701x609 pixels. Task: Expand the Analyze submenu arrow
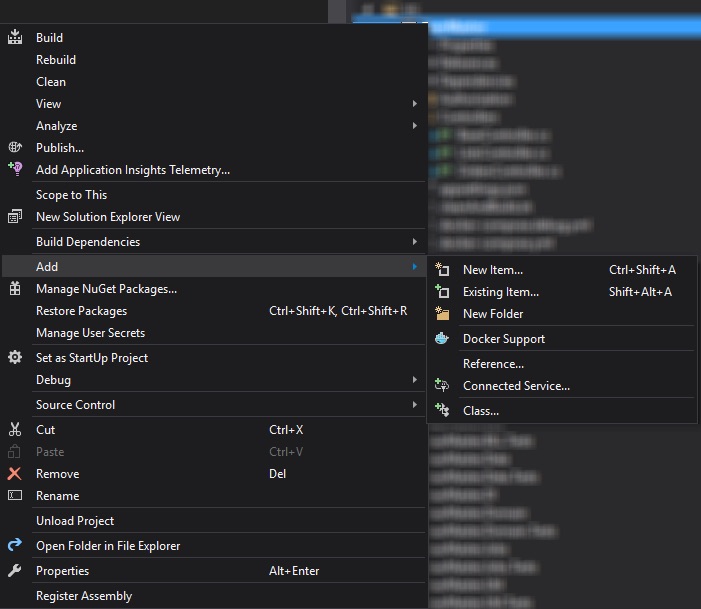tap(414, 126)
